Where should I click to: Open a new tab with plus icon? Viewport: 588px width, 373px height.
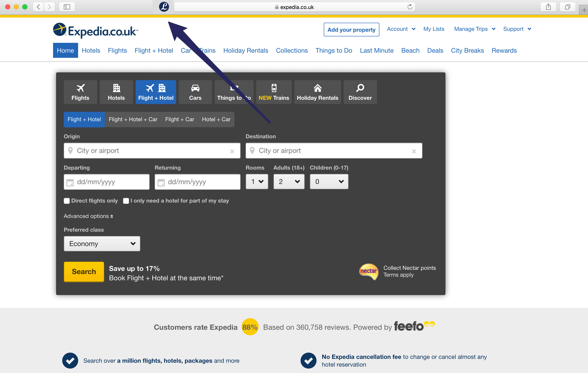click(x=584, y=10)
